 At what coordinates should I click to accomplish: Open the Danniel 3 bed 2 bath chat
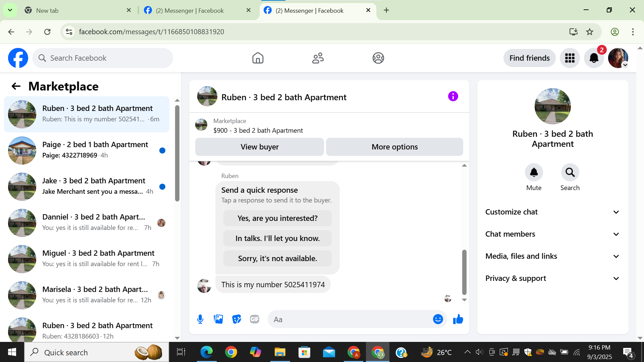(87, 223)
